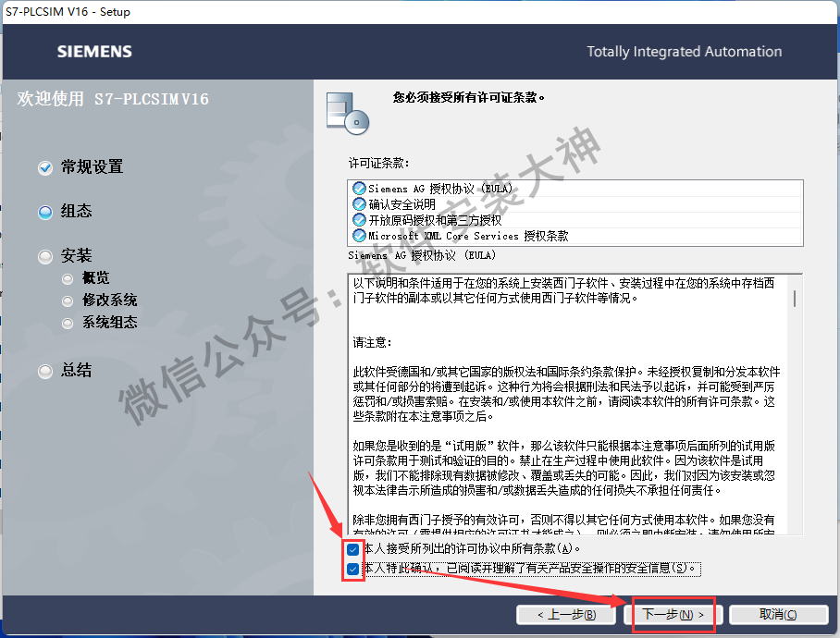Click the 总结 step label
The width and height of the screenshot is (840, 638).
[76, 370]
